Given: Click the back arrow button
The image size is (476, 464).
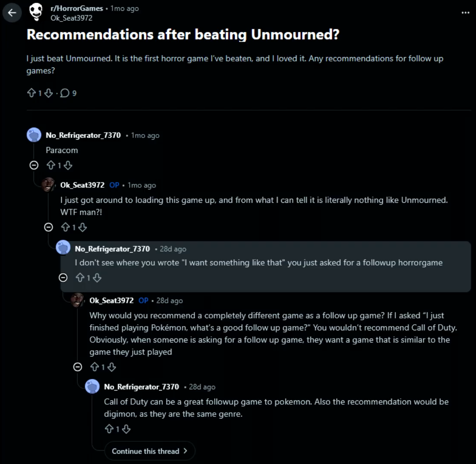Looking at the screenshot, I should (12, 13).
